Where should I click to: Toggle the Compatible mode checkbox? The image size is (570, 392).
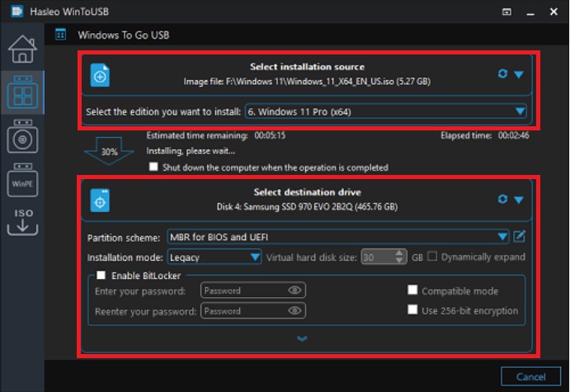click(x=412, y=290)
